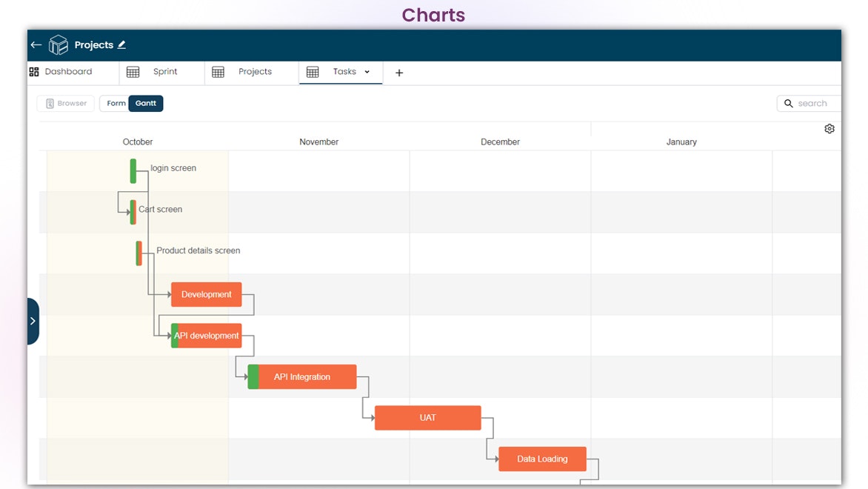Image resolution: width=868 pixels, height=489 pixels.
Task: Click the Projects tab table icon
Action: (218, 72)
